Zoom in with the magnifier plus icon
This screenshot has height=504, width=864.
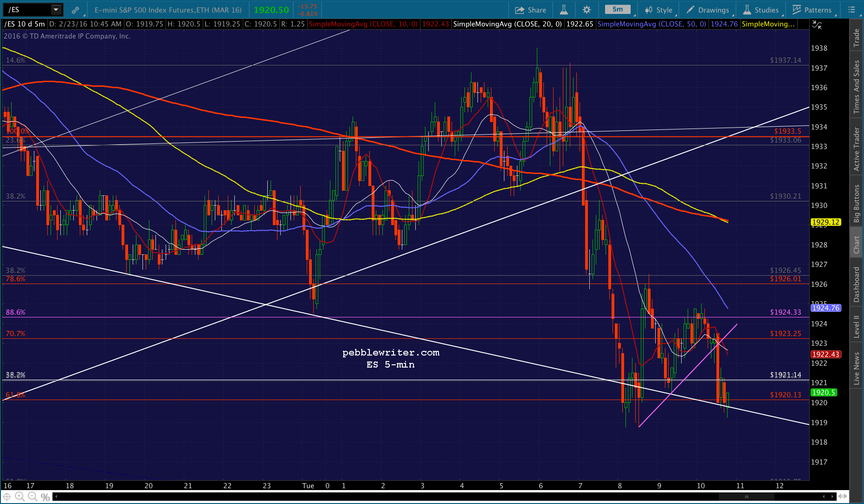[x=19, y=497]
